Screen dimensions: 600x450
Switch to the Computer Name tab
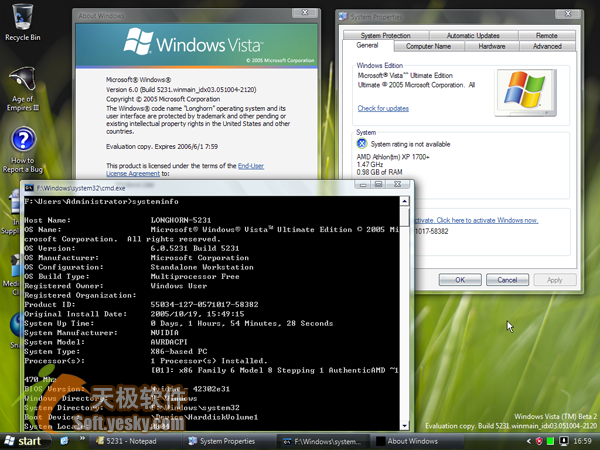coord(429,46)
